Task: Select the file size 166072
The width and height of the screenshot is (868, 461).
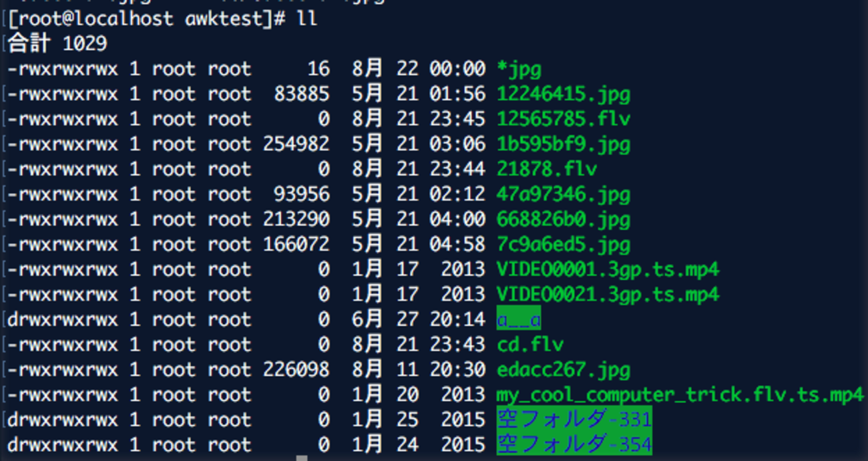Action: point(296,245)
